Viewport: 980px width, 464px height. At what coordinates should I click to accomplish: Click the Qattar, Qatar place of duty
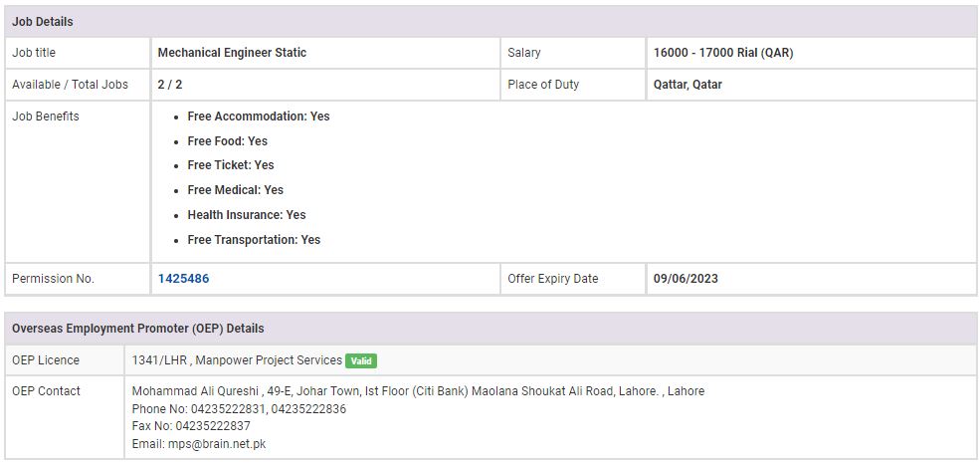[x=687, y=85]
